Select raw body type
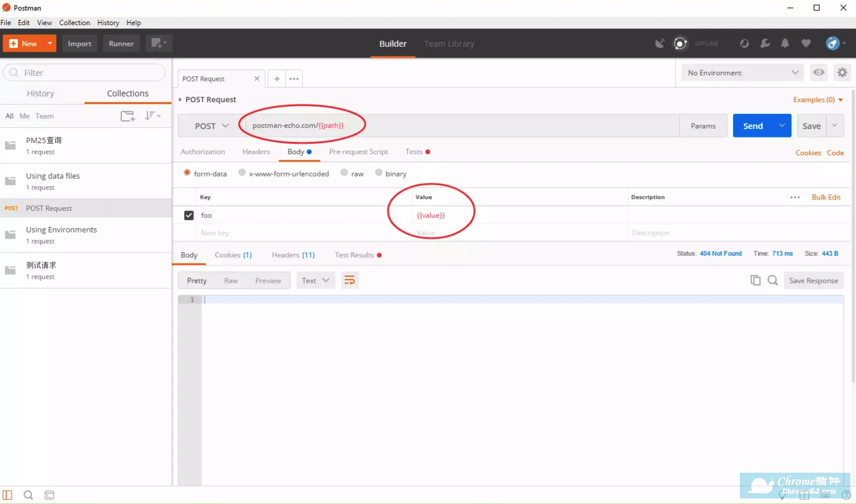The width and height of the screenshot is (856, 504). (344, 173)
